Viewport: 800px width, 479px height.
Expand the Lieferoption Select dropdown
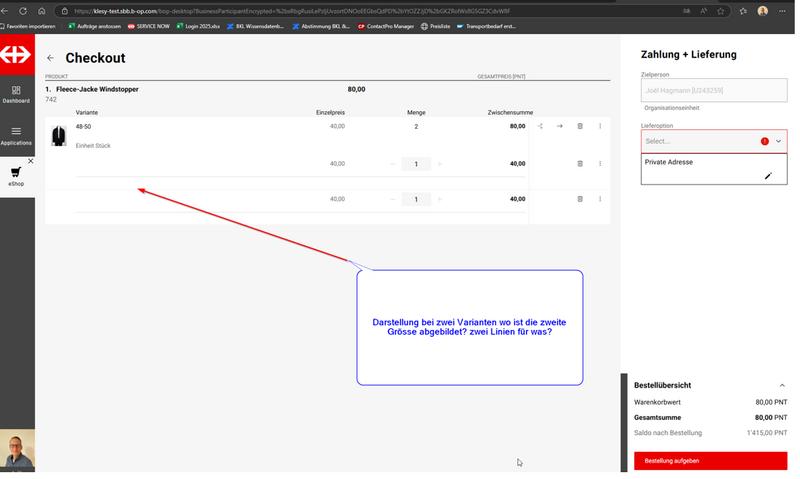coord(778,141)
